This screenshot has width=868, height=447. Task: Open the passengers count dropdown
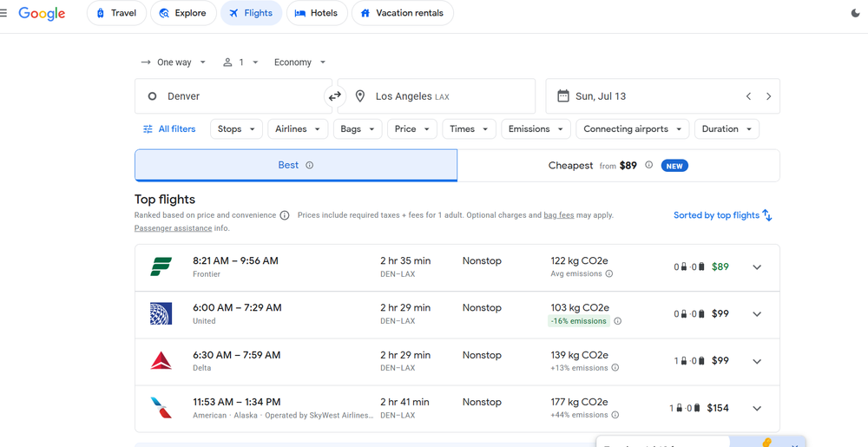tap(240, 62)
